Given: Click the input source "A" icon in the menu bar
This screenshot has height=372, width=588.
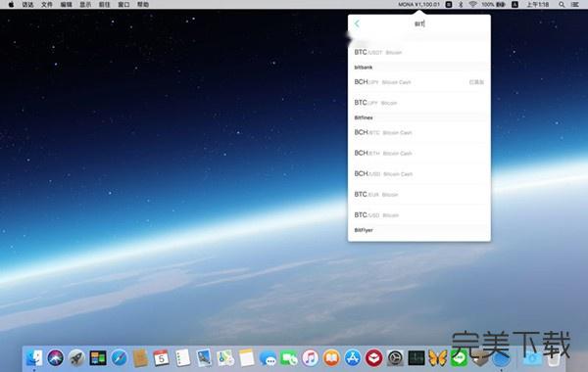Looking at the screenshot, I should pyautogui.click(x=514, y=5).
